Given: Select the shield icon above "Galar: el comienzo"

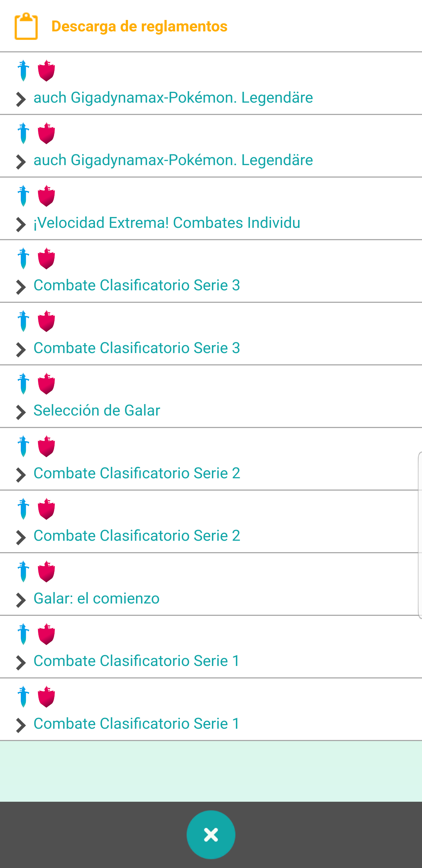Looking at the screenshot, I should pos(47,572).
